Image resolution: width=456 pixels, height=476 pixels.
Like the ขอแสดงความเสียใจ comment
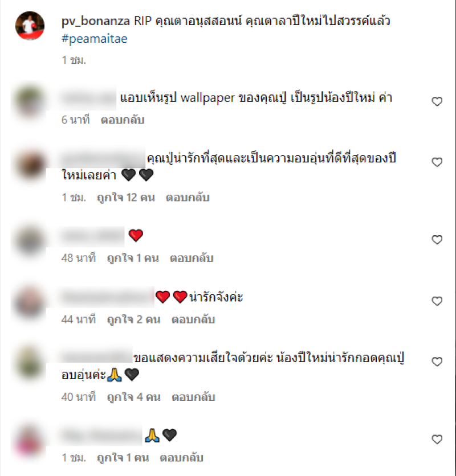pos(437,362)
